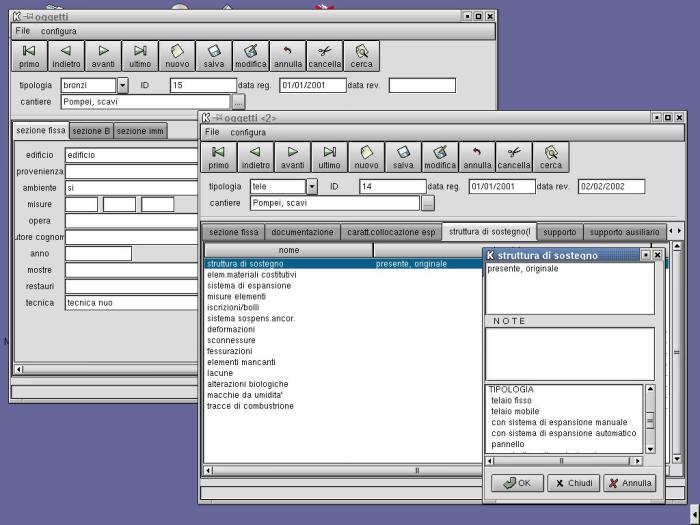700x525 pixels.
Task: Open search with 'cerca' icon in oggetti <2>
Action: tap(551, 157)
